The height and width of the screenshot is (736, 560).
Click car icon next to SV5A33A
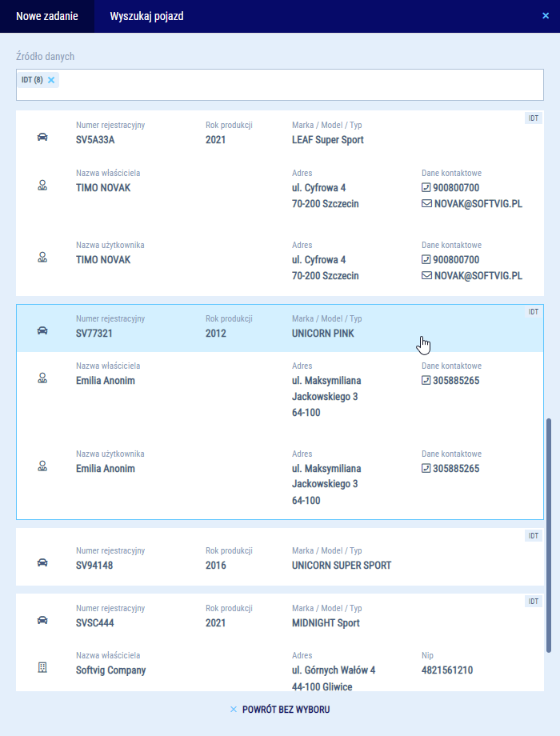click(42, 137)
